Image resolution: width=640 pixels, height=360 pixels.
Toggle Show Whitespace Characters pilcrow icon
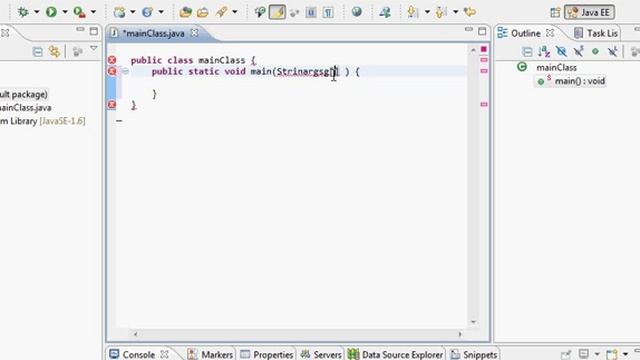coord(328,12)
